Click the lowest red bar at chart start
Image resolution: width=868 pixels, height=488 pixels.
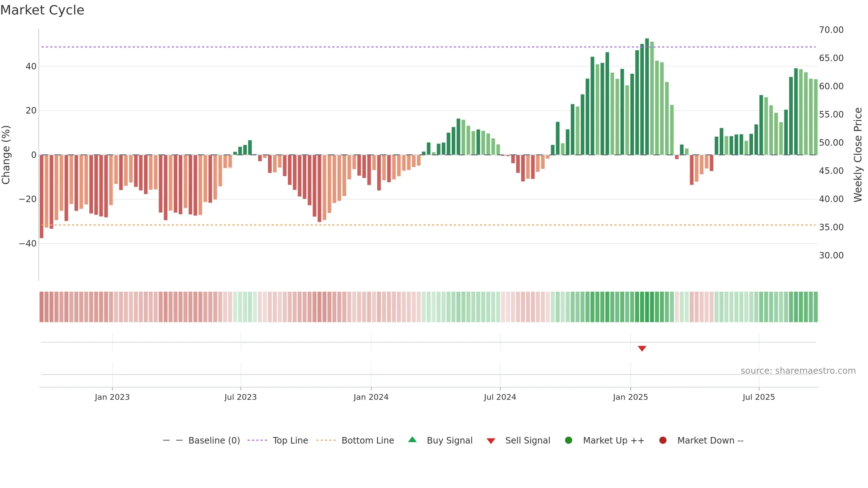click(x=42, y=196)
